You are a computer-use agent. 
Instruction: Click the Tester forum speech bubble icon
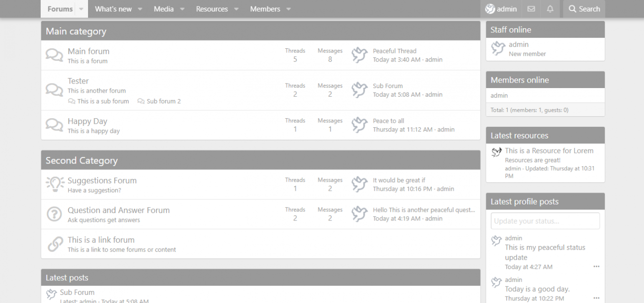pos(54,90)
